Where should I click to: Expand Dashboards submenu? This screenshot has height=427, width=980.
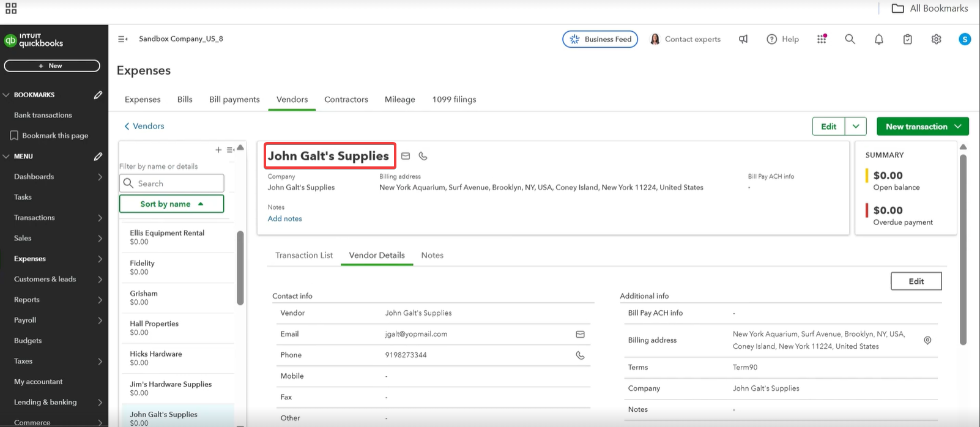click(x=100, y=177)
